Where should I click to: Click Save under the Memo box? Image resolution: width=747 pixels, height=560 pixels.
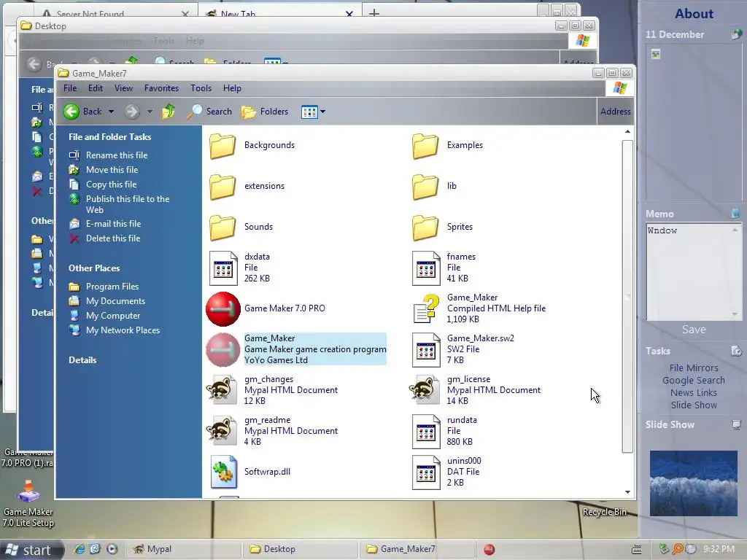coord(694,330)
